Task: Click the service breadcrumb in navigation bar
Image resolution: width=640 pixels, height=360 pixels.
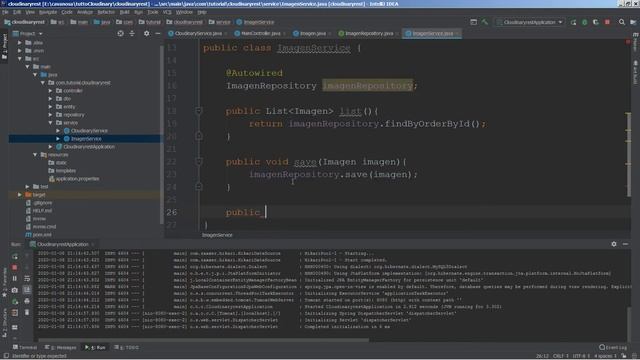Action: point(220,22)
